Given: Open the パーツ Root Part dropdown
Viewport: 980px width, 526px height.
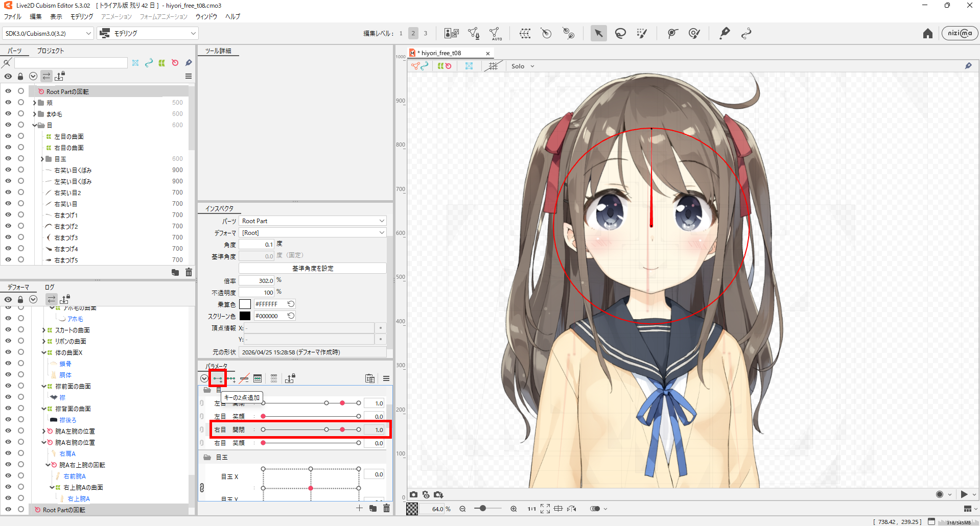Looking at the screenshot, I should (313, 221).
